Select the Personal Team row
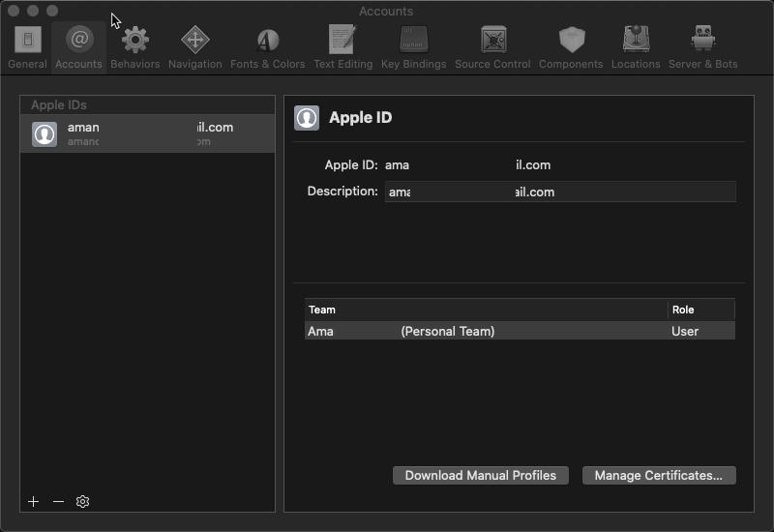The width and height of the screenshot is (774, 532). (x=520, y=331)
